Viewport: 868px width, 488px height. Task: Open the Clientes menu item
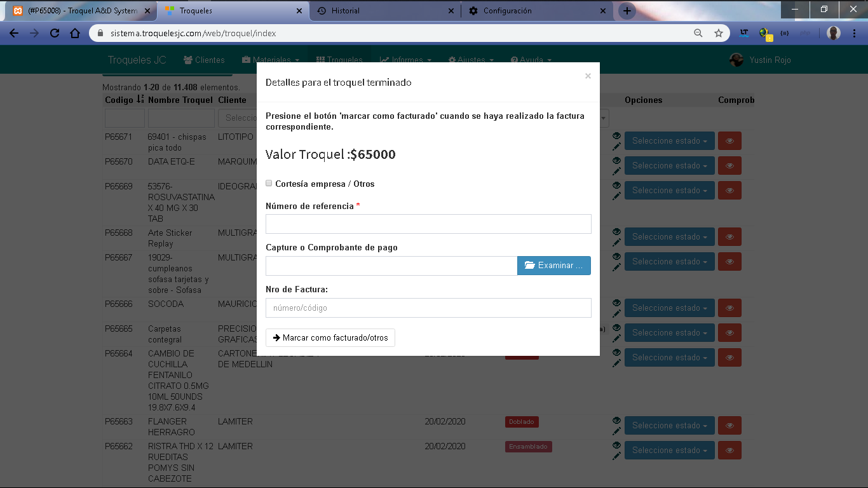(204, 60)
